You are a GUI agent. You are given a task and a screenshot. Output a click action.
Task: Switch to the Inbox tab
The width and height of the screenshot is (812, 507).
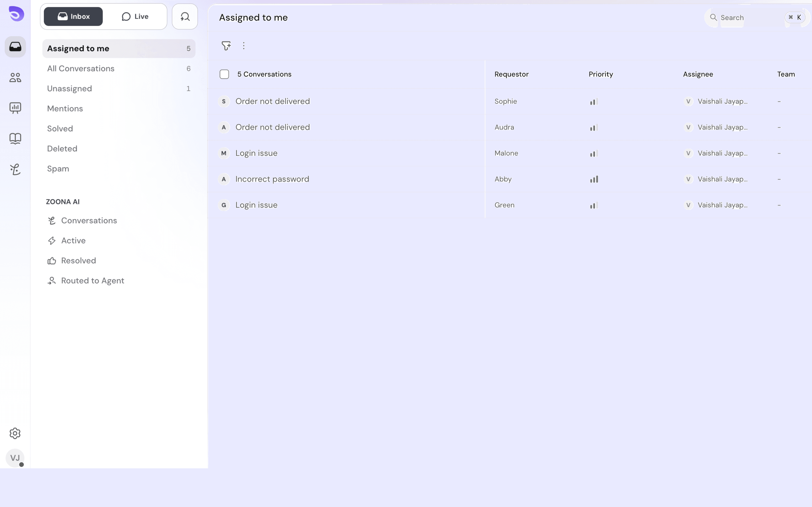click(73, 16)
